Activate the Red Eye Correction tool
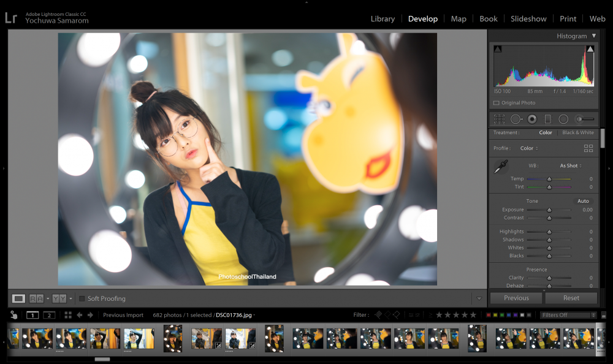613x364 pixels. [532, 119]
